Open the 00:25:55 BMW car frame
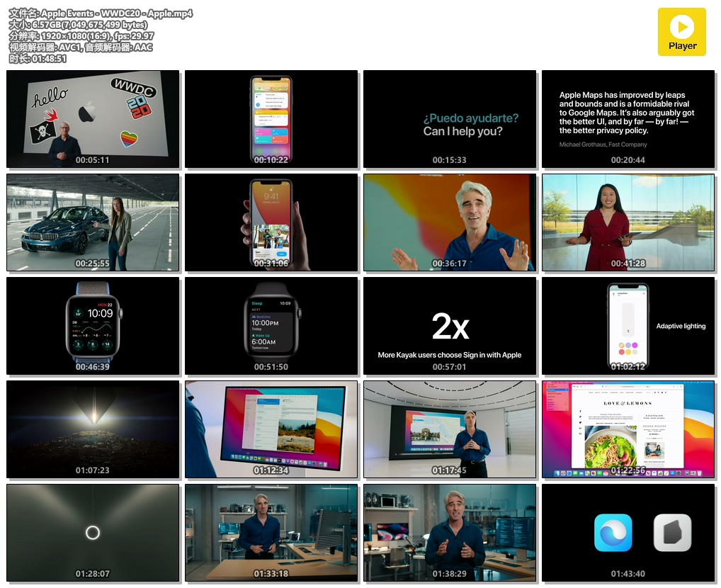 93,222
